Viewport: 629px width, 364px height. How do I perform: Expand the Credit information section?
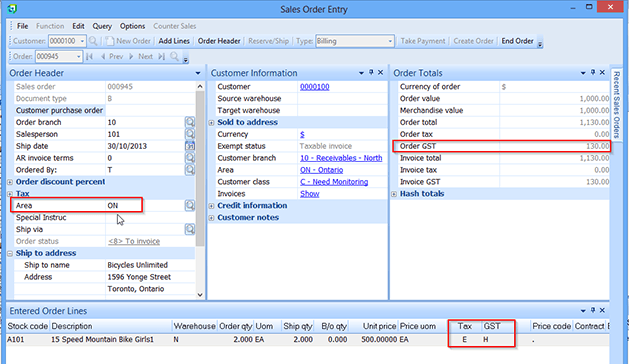211,206
